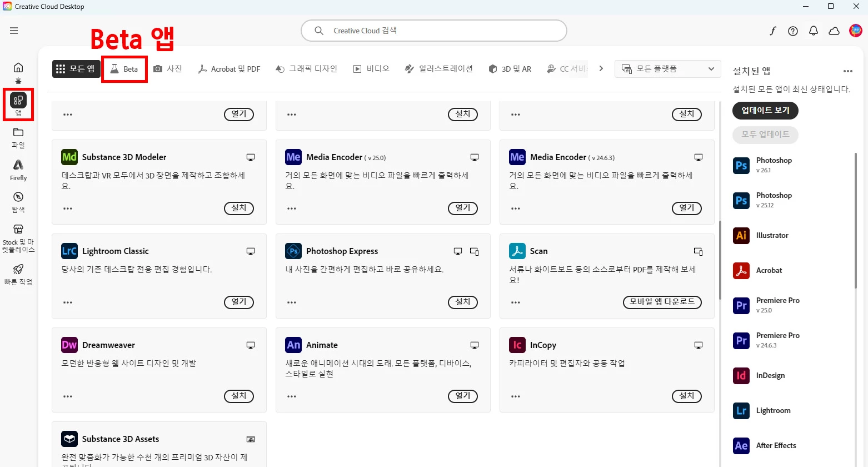The image size is (868, 467).
Task: Open the notifications bell
Action: (x=814, y=31)
